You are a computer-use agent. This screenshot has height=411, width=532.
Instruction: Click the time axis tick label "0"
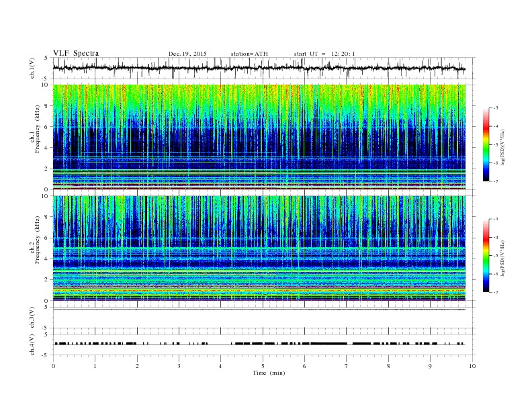pyautogui.click(x=53, y=366)
